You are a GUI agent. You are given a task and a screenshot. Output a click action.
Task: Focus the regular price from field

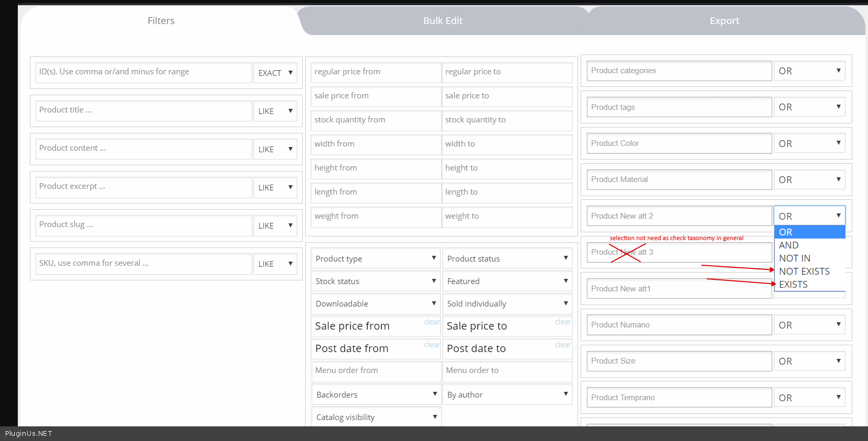tap(376, 72)
